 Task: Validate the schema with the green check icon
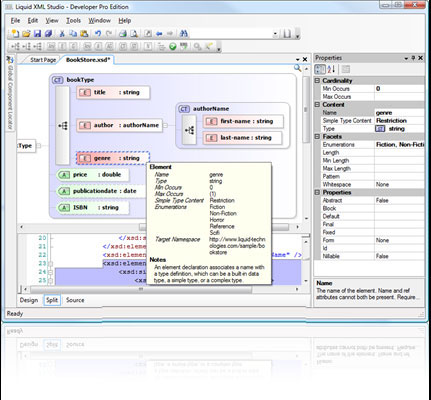pyautogui.click(x=173, y=47)
